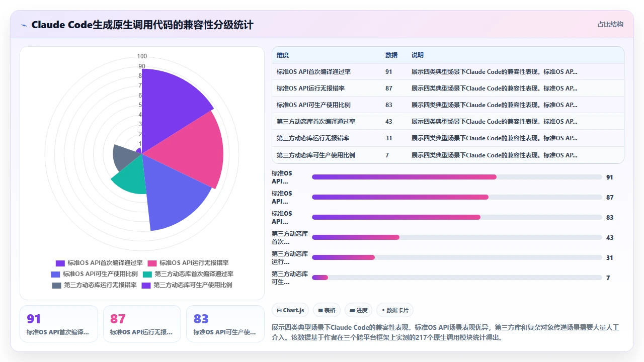Screen dimensions: 644x362
Task: Click the 数据卡片 tag chip
Action: 395,310
